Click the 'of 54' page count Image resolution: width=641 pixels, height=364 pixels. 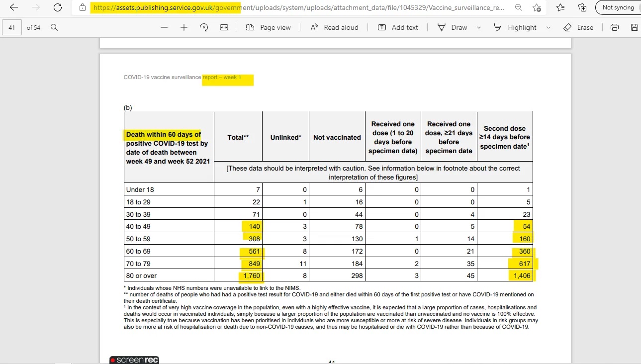[34, 28]
